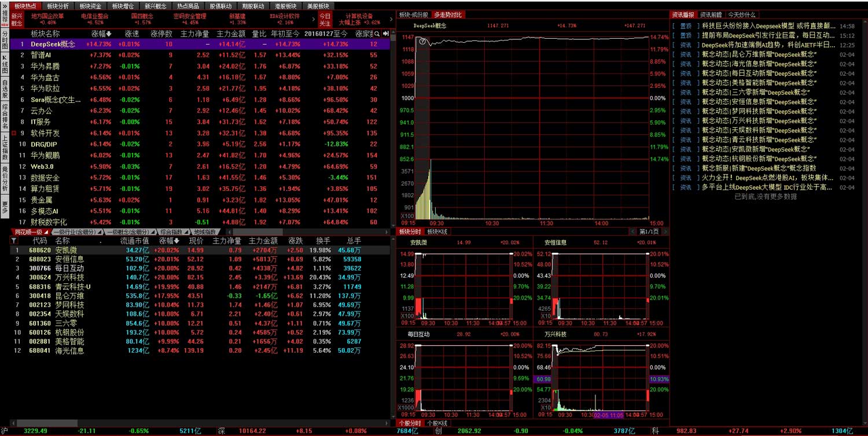Open the 推荐 NEW sidebar icon
The image size is (868, 436).
coord(5,20)
